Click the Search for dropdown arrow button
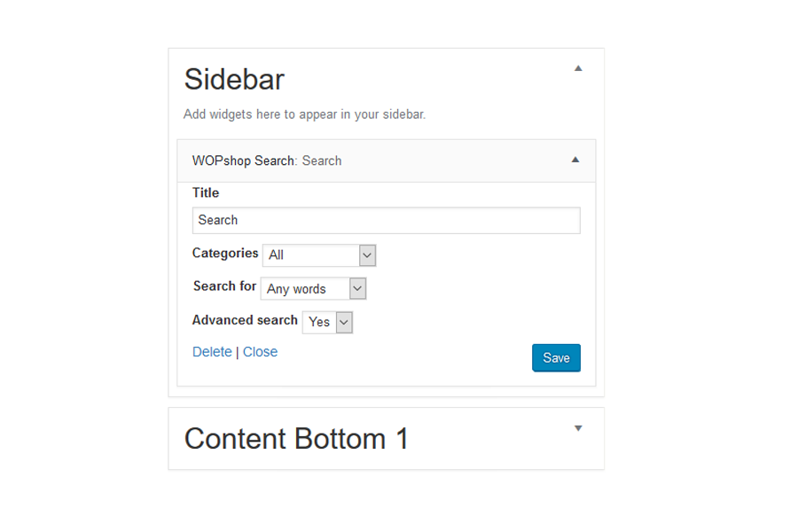The width and height of the screenshot is (798, 532). (357, 289)
